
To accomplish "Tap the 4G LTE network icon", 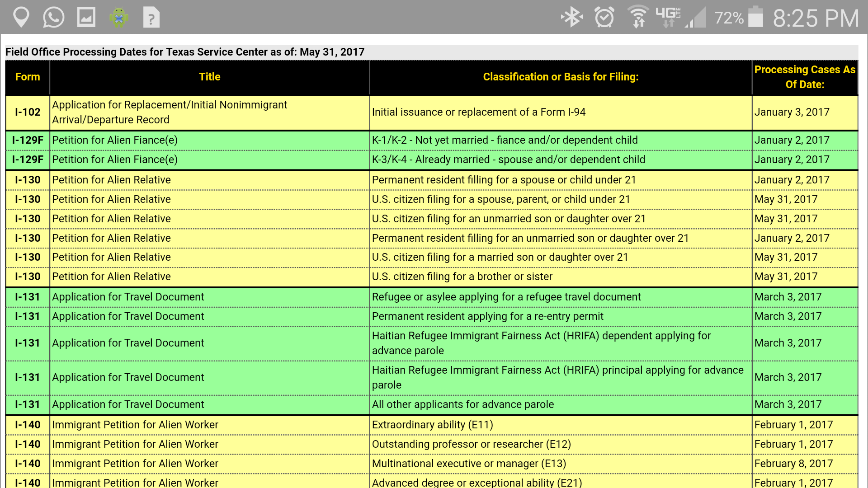I will pos(668,17).
